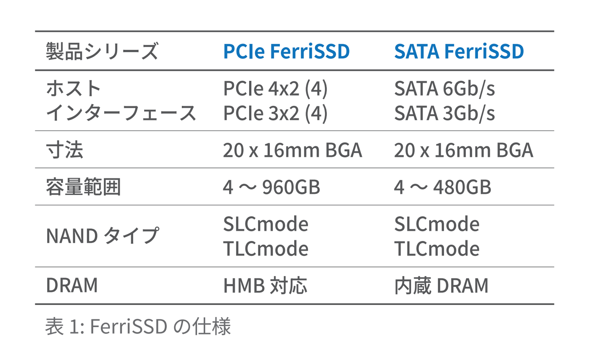Viewport: 604px width, 364px height.
Task: Select the 製品シリーズ header cell
Action: [x=102, y=51]
